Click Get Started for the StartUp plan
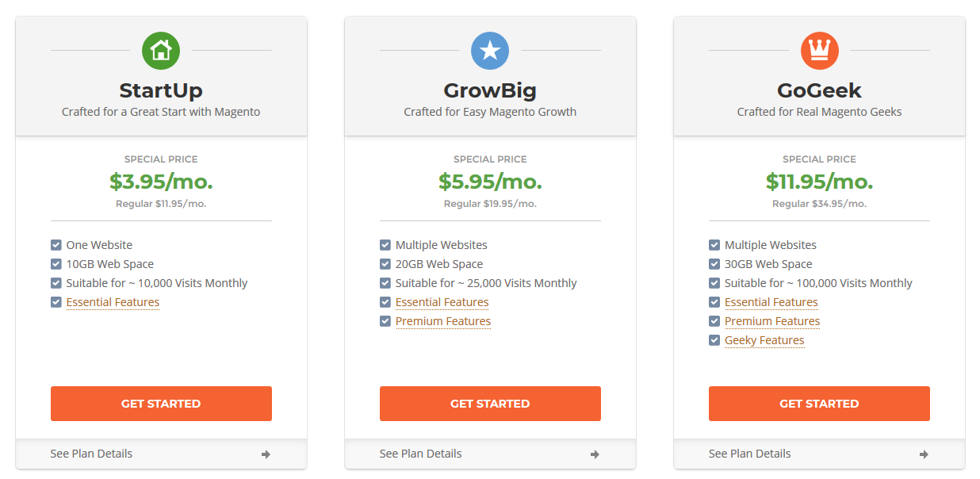980x479 pixels. 161,404
